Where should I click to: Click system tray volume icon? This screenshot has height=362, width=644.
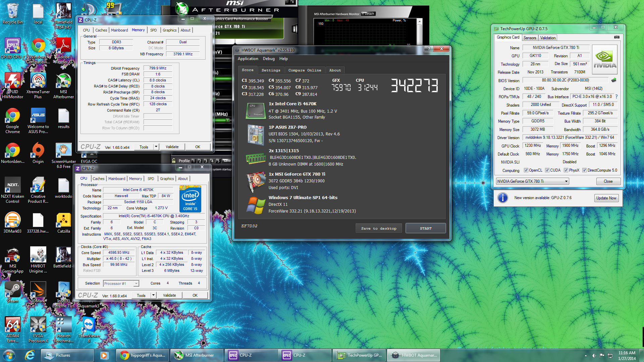coord(594,356)
